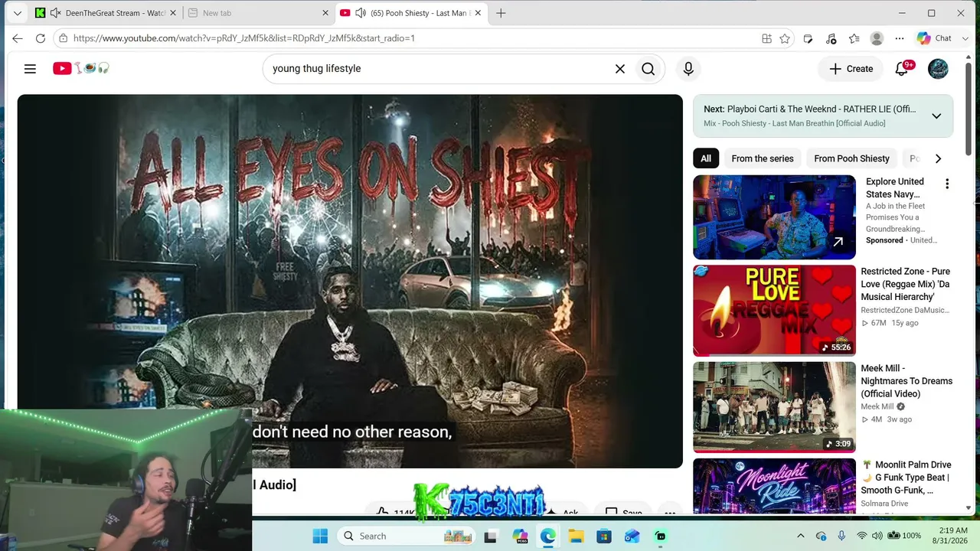Click the Create button
This screenshot has height=551, width=980.
coord(851,69)
